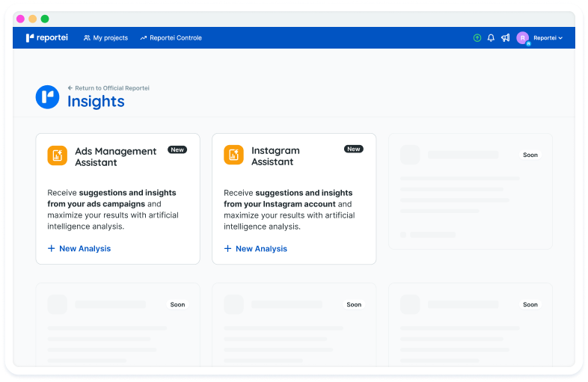This screenshot has width=588, height=382.
Task: Click the Ads Management Assistant orange icon
Action: tap(58, 155)
